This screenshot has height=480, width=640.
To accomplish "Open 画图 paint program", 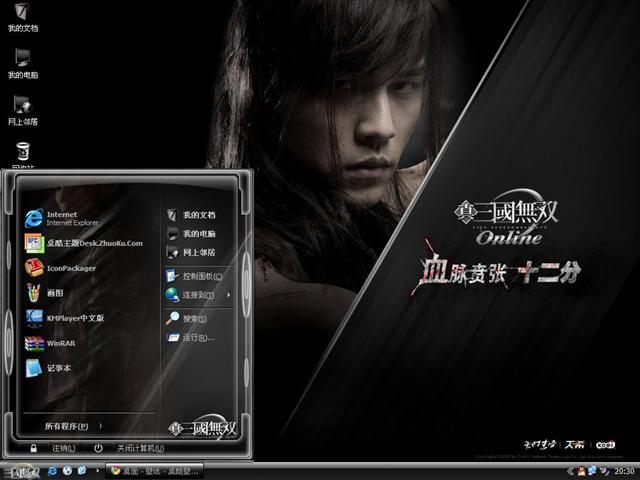I will pyautogui.click(x=44, y=293).
